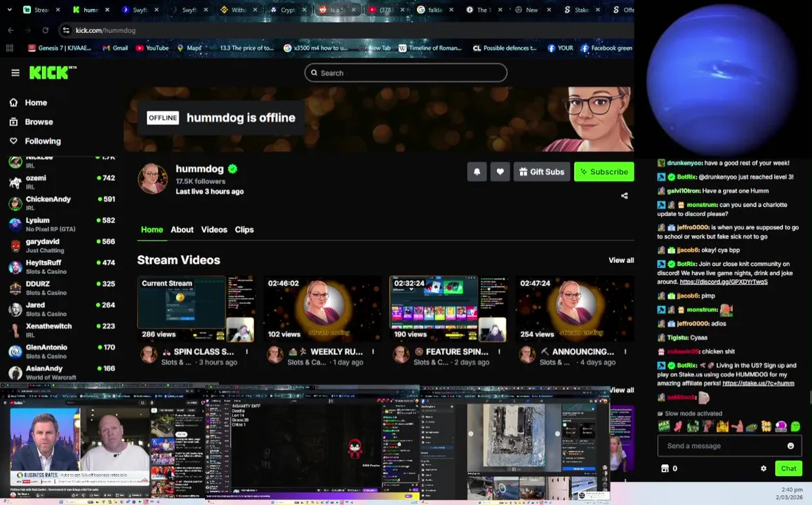Switch to the Videos tab
This screenshot has height=505, width=812.
(214, 230)
